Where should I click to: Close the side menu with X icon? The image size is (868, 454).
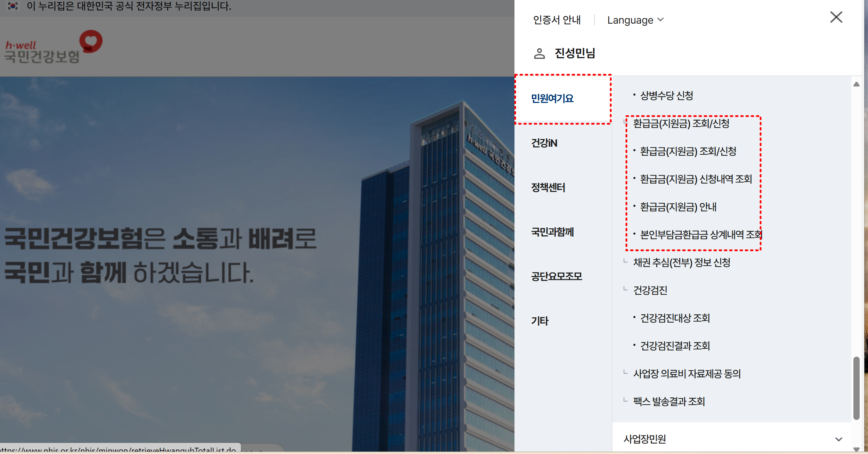[836, 17]
